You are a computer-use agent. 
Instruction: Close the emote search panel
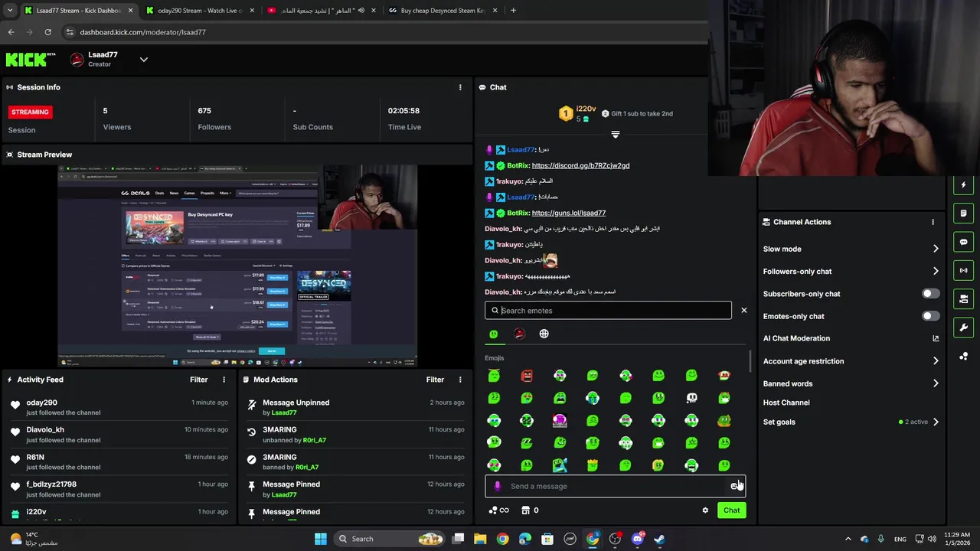[743, 311]
